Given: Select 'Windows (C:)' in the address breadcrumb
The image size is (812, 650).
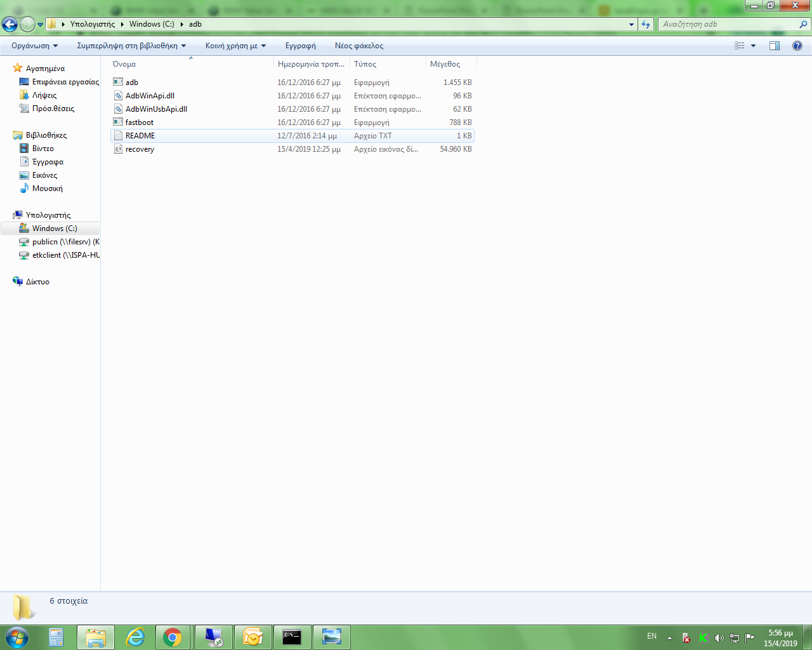Looking at the screenshot, I should tap(152, 24).
